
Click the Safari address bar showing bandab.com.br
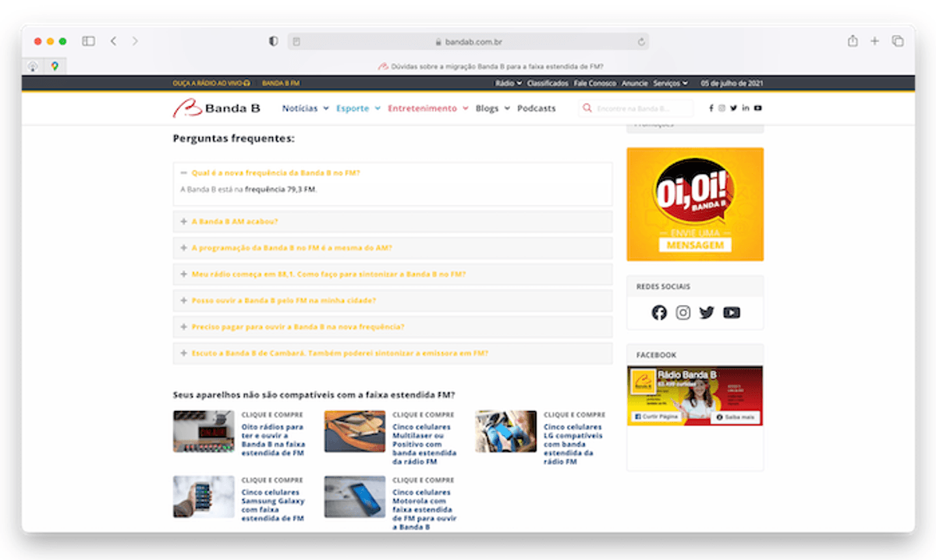[468, 41]
